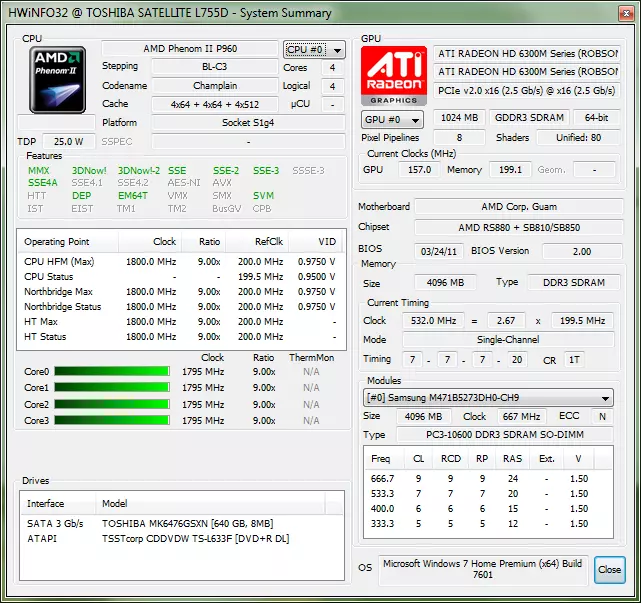Click the Operating Point column header

(x=68, y=242)
